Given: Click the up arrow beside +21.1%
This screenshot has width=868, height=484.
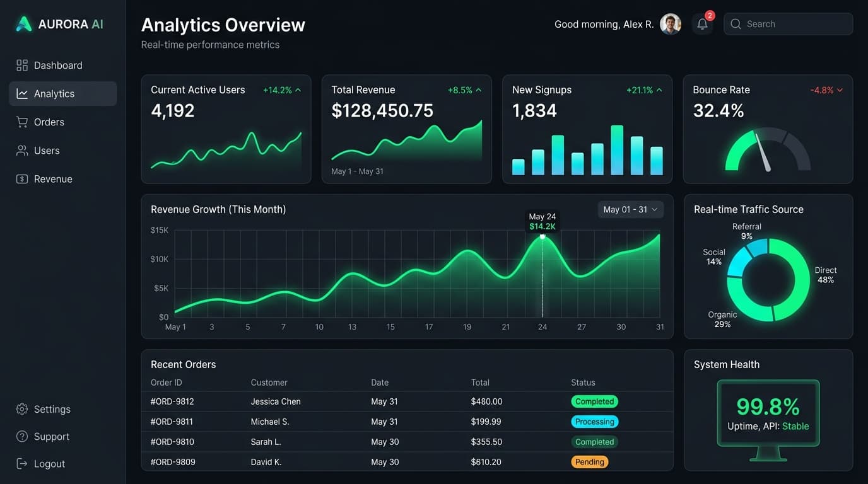Looking at the screenshot, I should pos(659,90).
